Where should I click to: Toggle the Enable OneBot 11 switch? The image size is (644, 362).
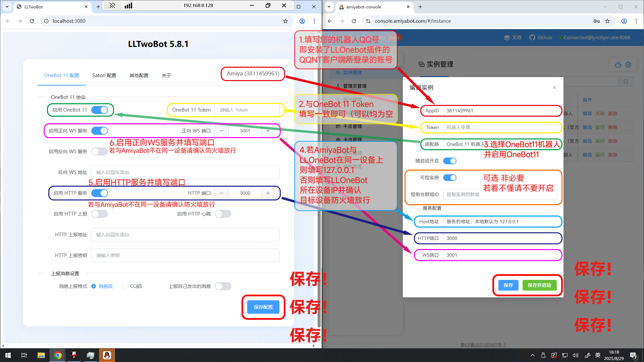tap(100, 110)
